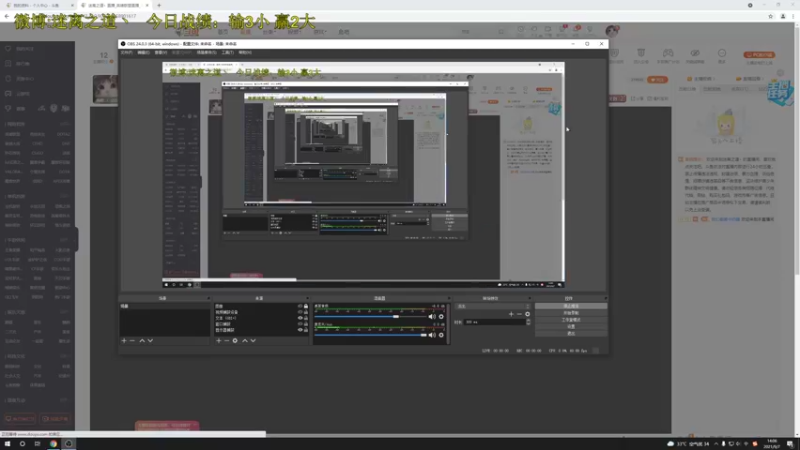Select the window capture source row
The height and width of the screenshot is (450, 800).
coord(261,324)
